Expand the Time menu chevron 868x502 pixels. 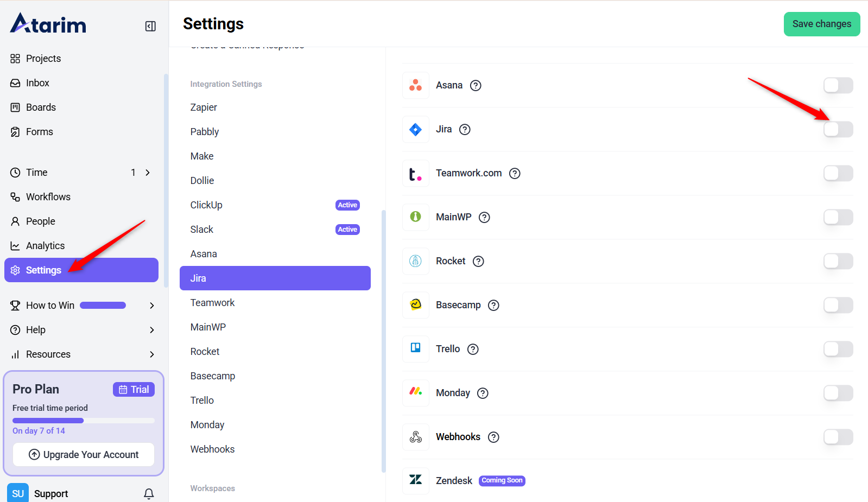click(148, 173)
